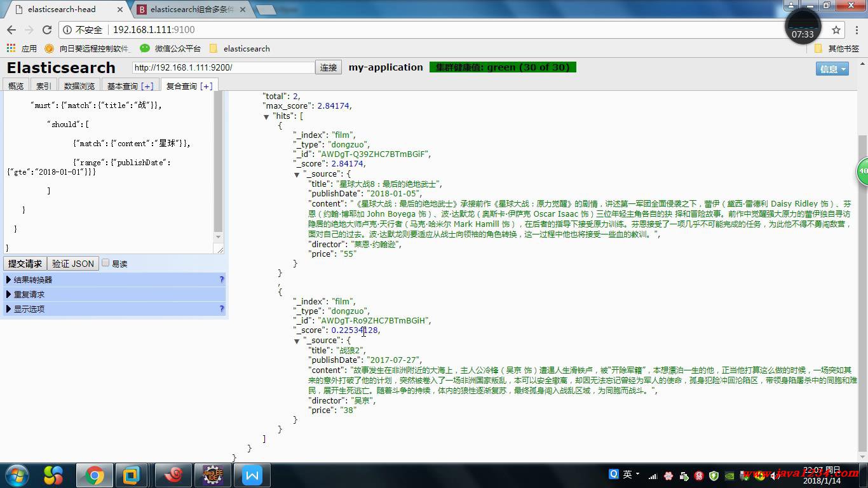This screenshot has height=488, width=868.
Task: Click the max_score value 2.84174
Action: (x=333, y=106)
